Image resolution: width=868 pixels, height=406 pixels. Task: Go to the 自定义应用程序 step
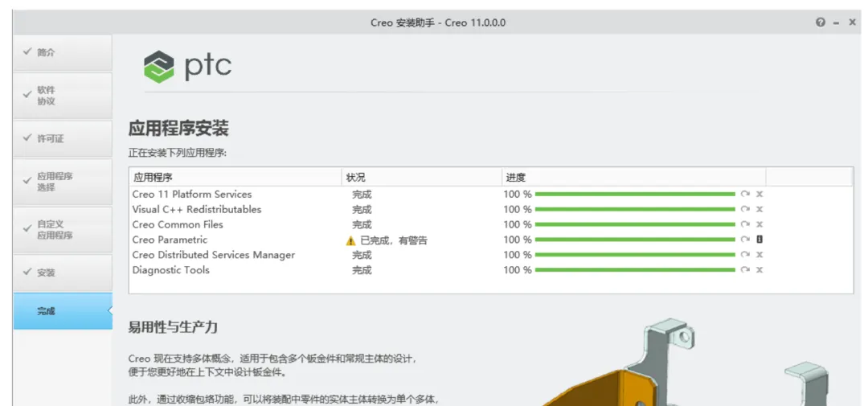(x=63, y=230)
